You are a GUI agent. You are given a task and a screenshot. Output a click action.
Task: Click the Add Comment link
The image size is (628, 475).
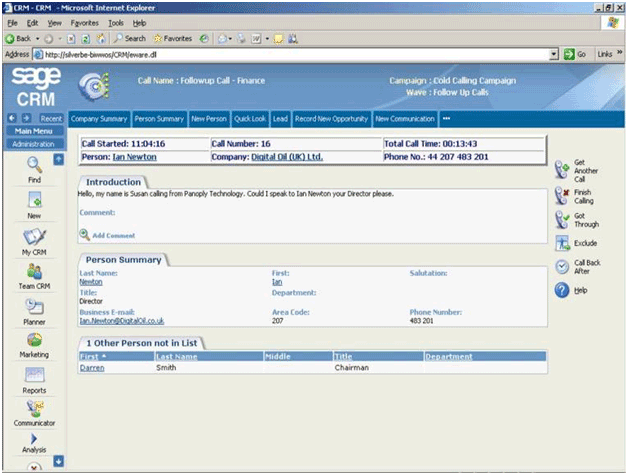pos(114,235)
